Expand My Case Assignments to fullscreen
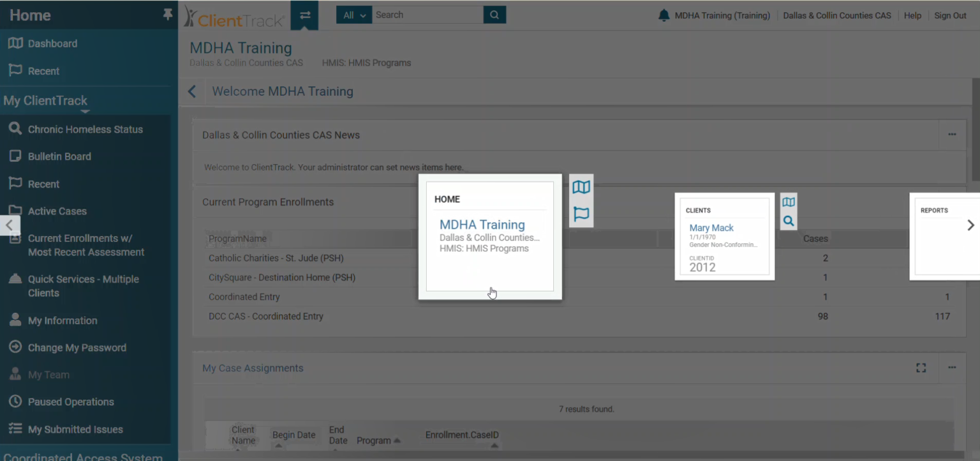980x461 pixels. (x=921, y=368)
